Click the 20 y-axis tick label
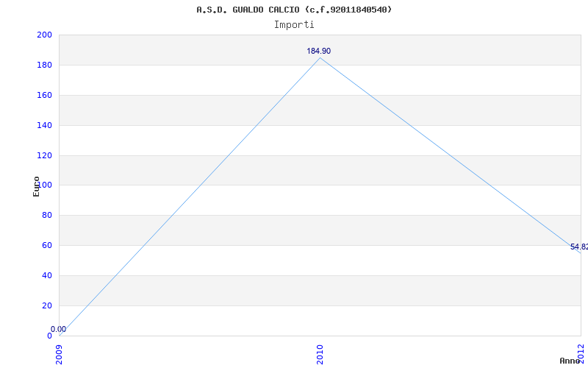This screenshot has height=368, width=588. (x=46, y=305)
